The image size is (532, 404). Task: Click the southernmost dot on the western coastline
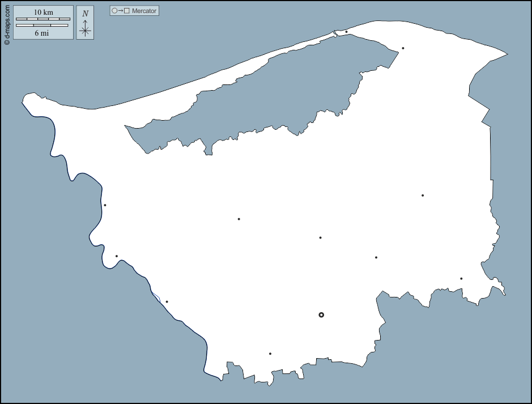tap(167, 301)
